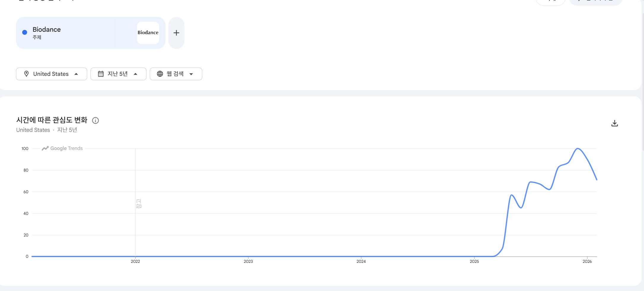Click the trend line peak at 100
Viewport: 644px width, 291px height.
(x=578, y=148)
